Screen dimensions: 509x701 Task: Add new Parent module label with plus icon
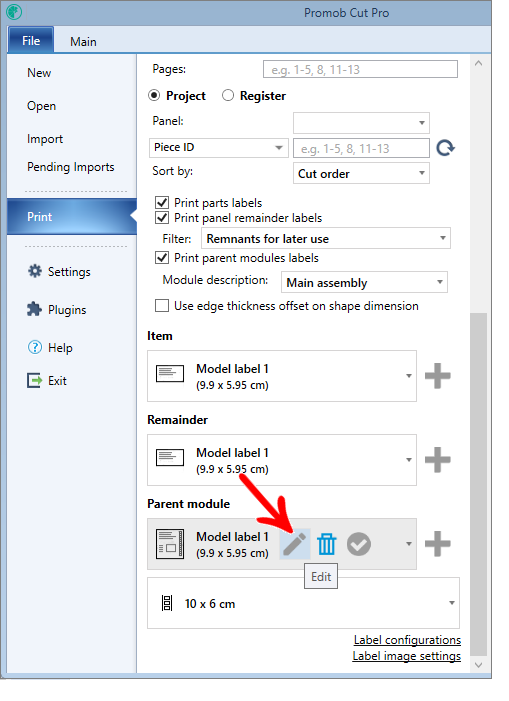437,544
